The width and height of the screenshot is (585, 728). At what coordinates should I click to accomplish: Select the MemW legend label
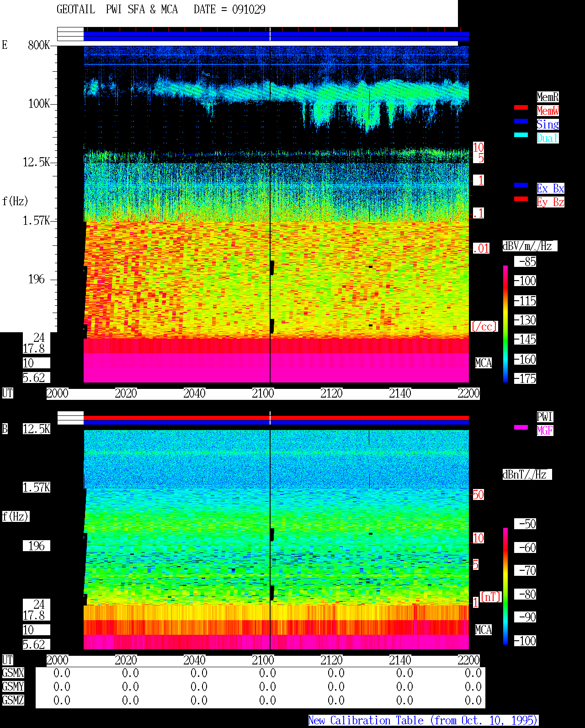[548, 111]
